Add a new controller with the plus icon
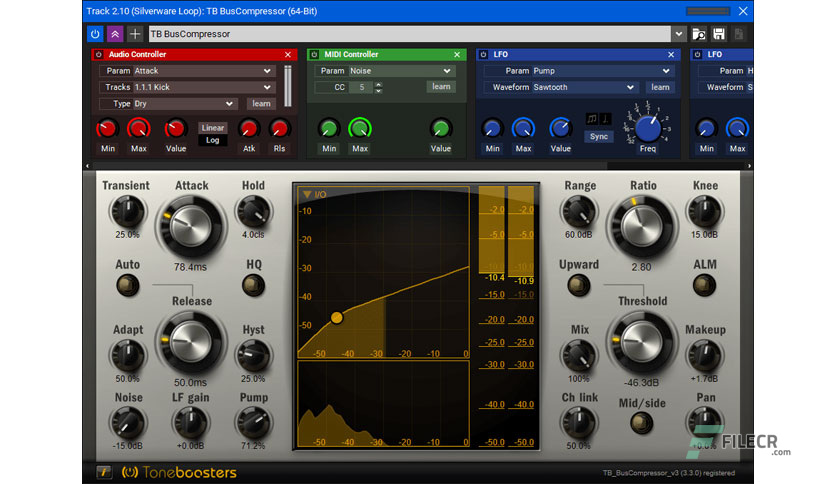836x484 pixels. pos(135,34)
